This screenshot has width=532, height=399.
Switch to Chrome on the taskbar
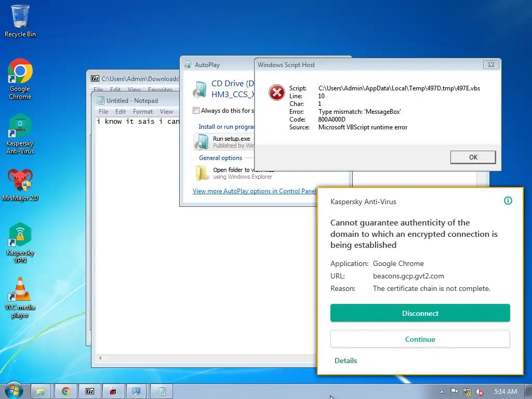coord(65,392)
